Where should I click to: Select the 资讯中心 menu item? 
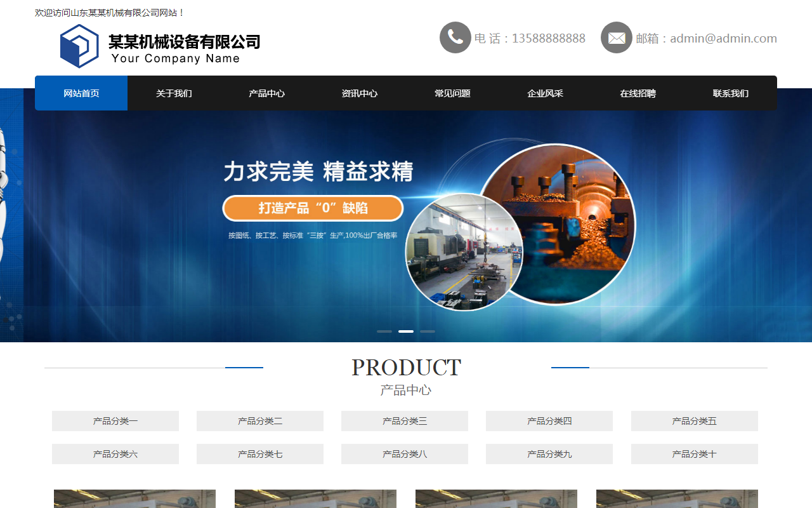pos(359,93)
